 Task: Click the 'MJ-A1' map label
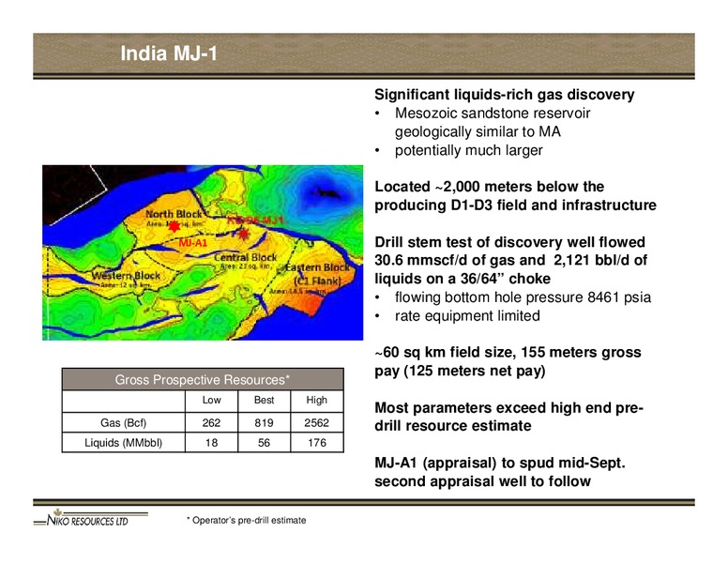point(193,243)
